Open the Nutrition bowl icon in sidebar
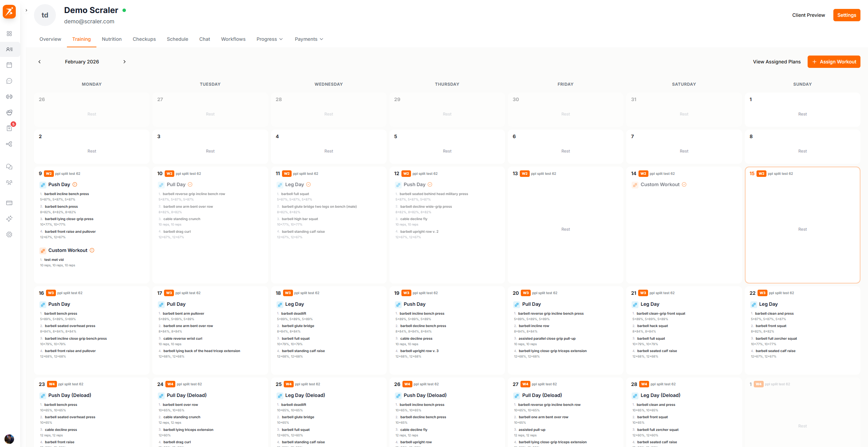868x447 pixels. (x=9, y=112)
